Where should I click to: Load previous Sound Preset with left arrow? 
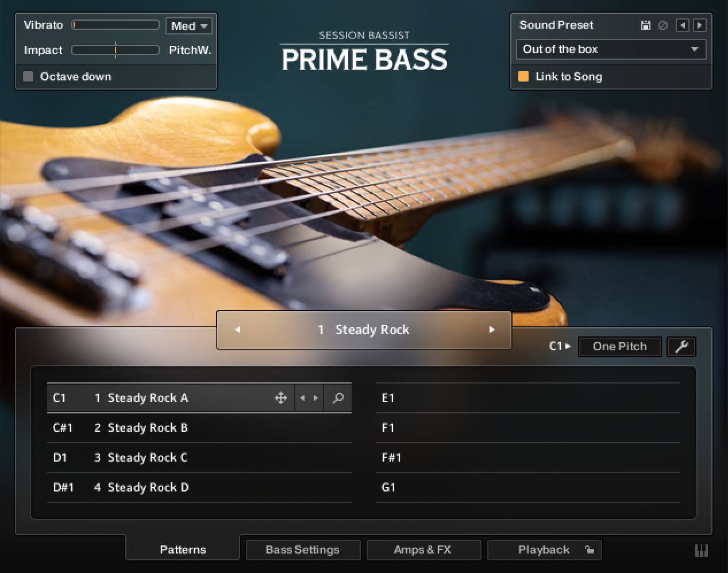[683, 25]
